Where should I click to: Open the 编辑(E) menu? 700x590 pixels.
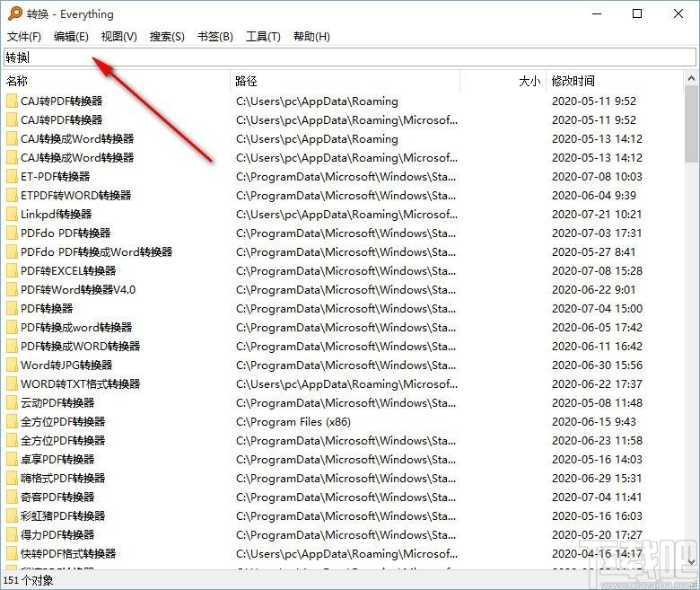pyautogui.click(x=71, y=37)
